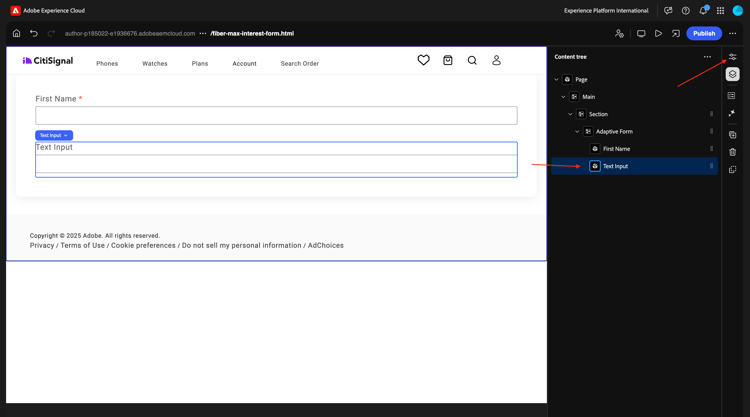Collapse the Main tree node

(563, 97)
